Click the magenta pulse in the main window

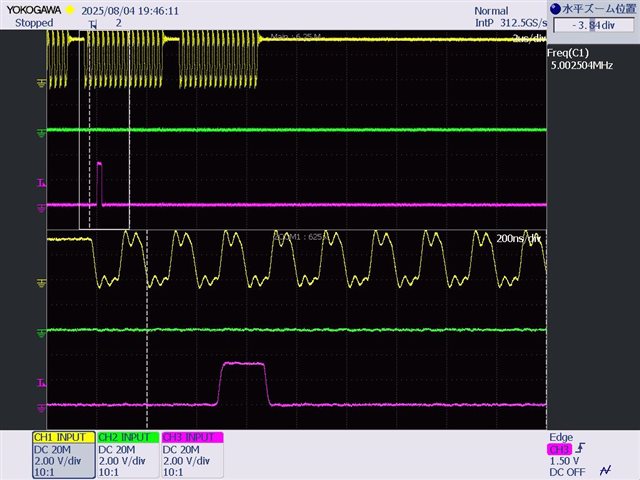99,183
